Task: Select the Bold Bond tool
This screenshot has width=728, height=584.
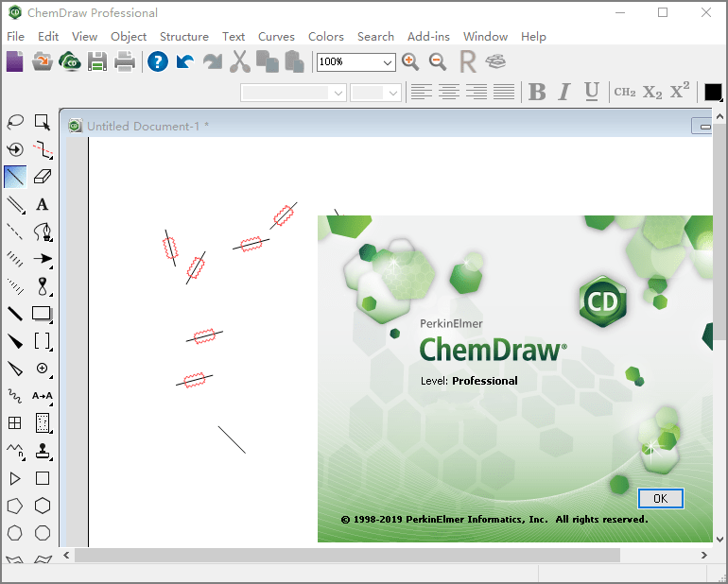Action: coord(15,314)
